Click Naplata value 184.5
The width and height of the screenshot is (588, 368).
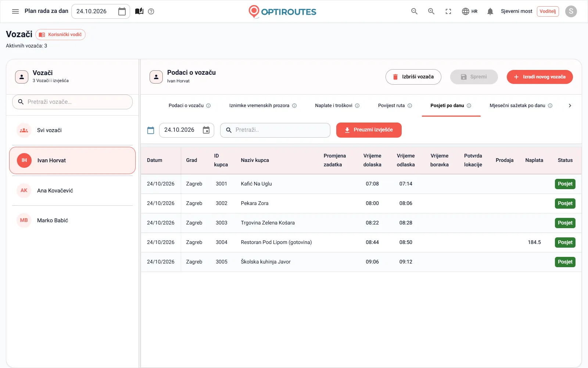[534, 243]
